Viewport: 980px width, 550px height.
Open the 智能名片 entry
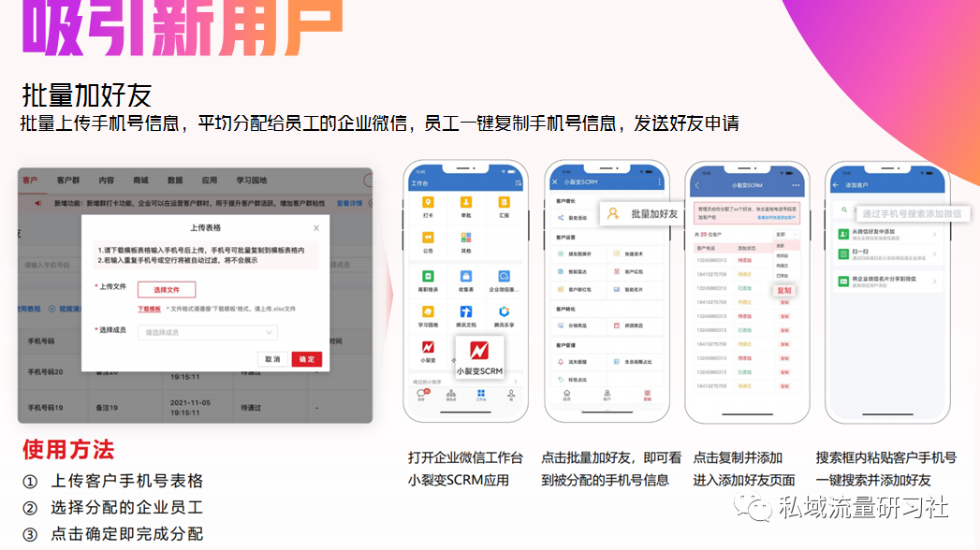click(628, 290)
